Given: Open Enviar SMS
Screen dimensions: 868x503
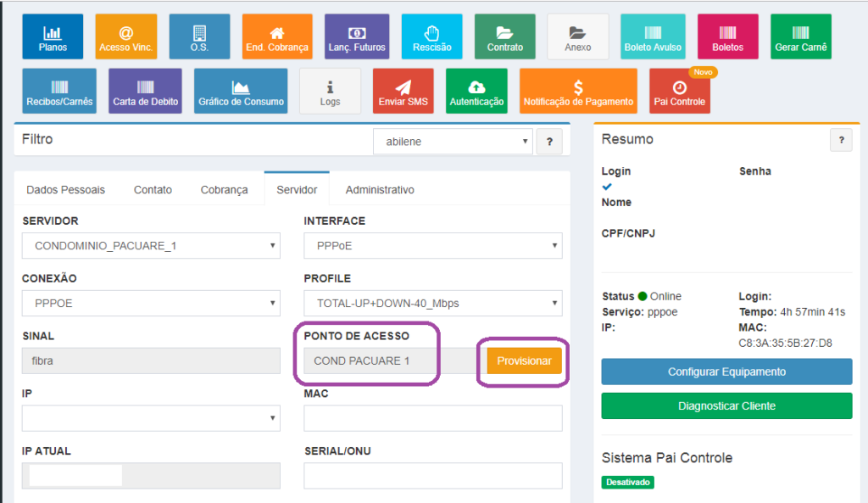Looking at the screenshot, I should click(405, 90).
